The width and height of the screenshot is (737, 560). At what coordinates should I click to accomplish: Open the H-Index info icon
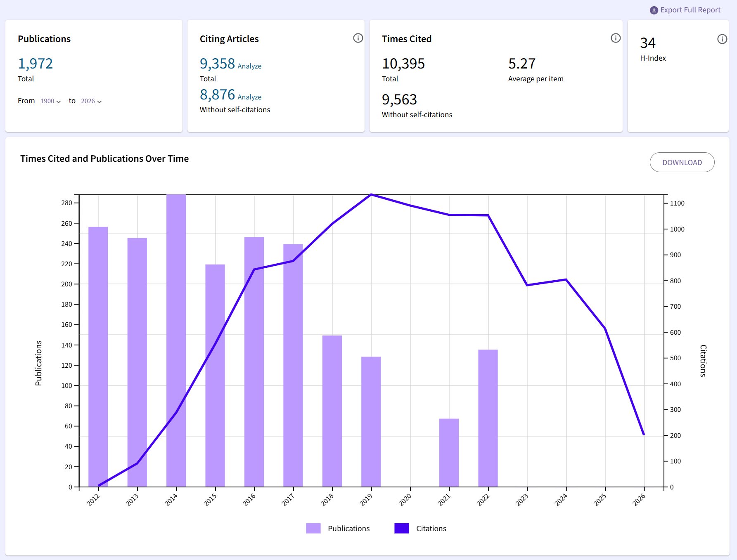pyautogui.click(x=722, y=39)
